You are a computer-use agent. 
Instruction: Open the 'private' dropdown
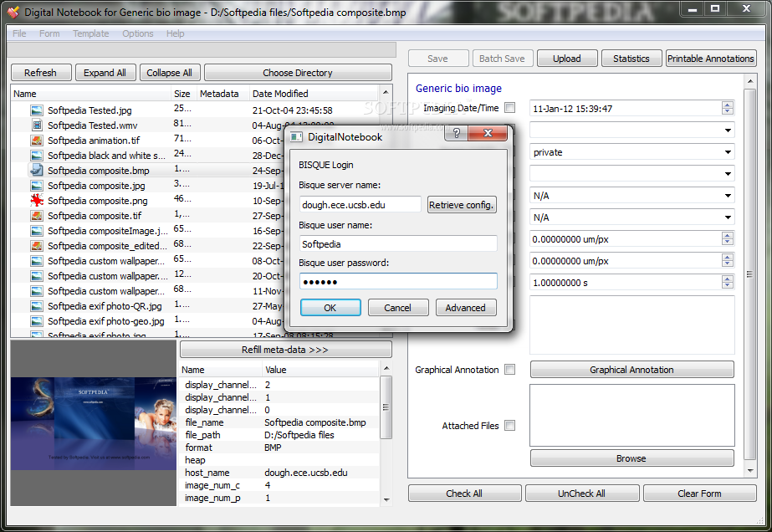631,152
